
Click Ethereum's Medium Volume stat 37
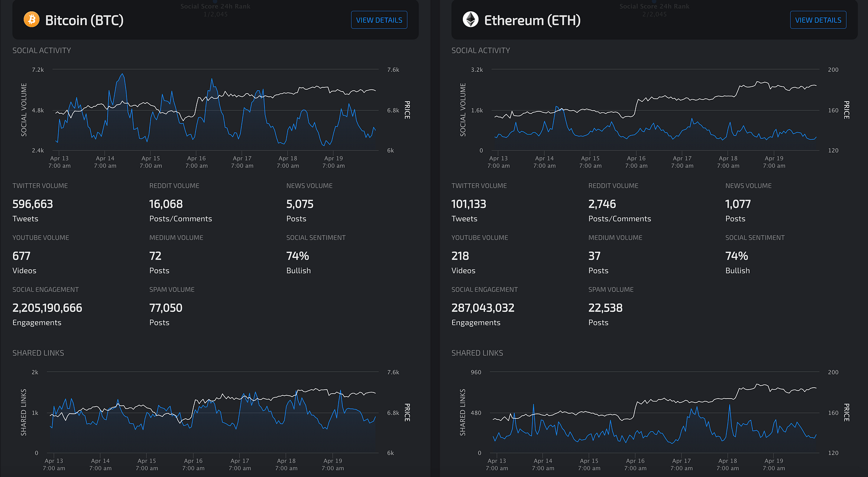click(x=594, y=256)
